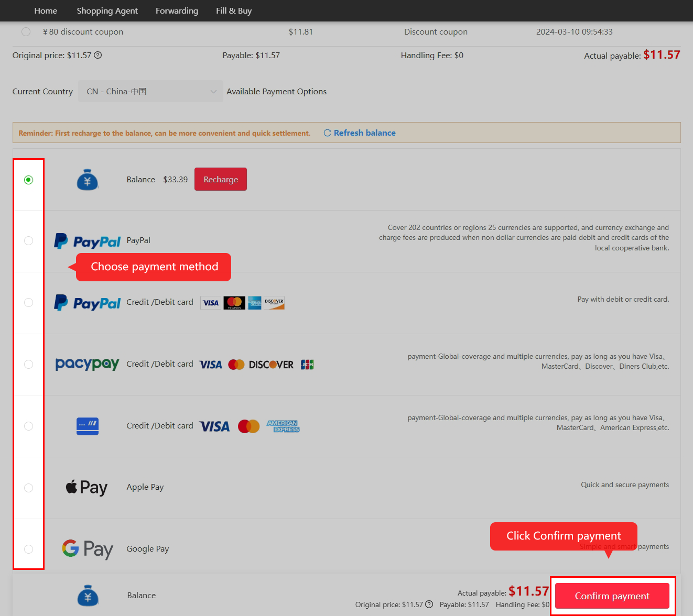This screenshot has width=693, height=616.
Task: Click the Apple Pay logo
Action: pyautogui.click(x=86, y=488)
